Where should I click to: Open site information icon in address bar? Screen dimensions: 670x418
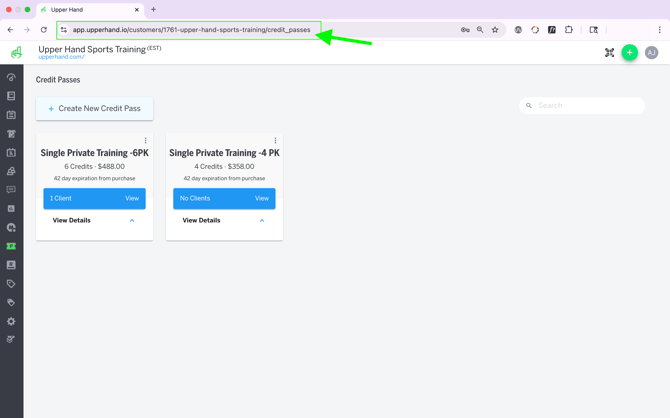[64, 30]
